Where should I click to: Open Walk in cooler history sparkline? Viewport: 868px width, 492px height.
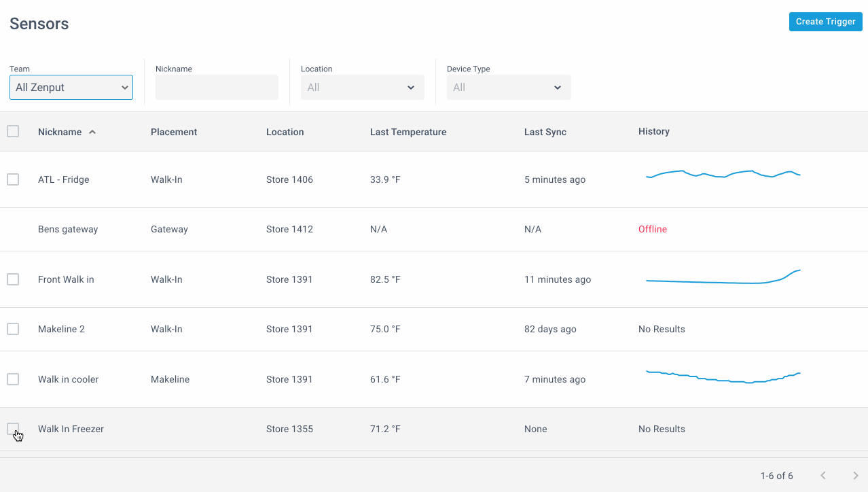723,376
